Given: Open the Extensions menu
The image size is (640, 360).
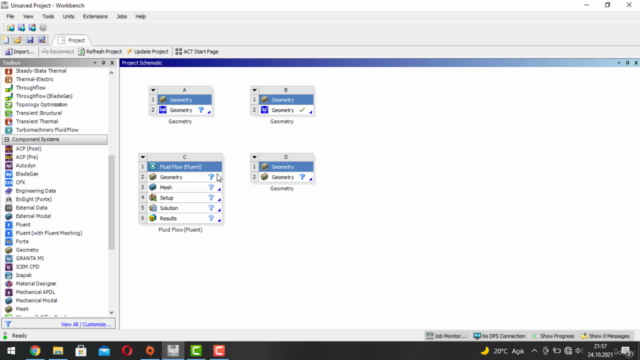Looking at the screenshot, I should point(95,16).
